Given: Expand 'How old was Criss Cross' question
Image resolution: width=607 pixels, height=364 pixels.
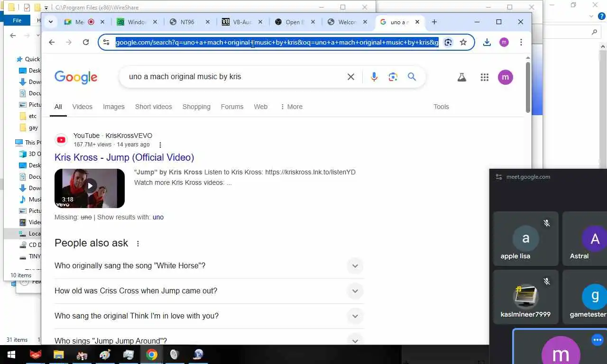Looking at the screenshot, I should tap(209, 291).
